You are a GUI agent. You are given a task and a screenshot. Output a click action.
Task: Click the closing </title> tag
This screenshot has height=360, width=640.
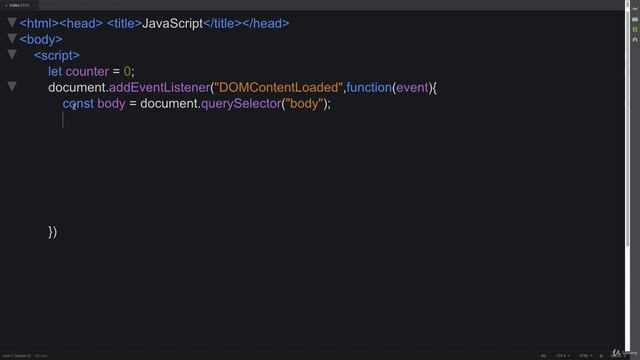click(222, 23)
